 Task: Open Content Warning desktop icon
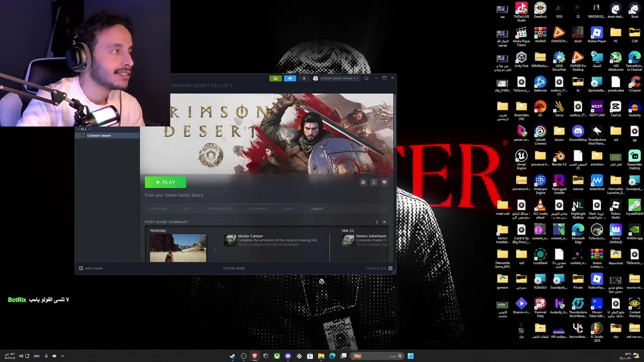click(634, 308)
